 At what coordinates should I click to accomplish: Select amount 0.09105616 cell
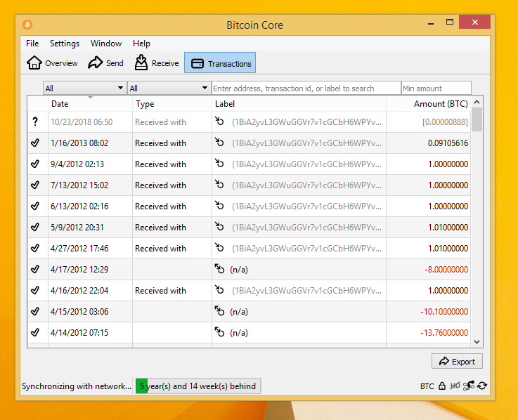point(429,143)
